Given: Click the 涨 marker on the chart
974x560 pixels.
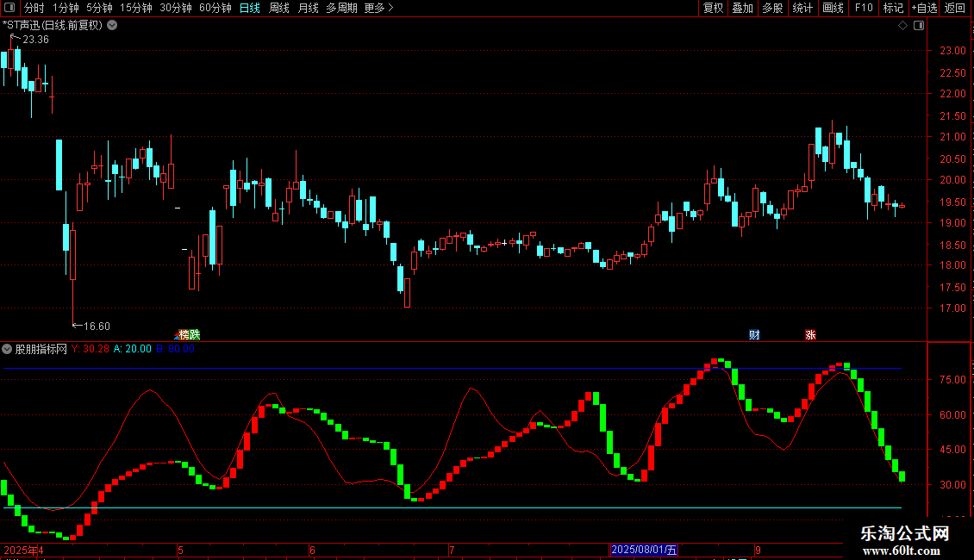Looking at the screenshot, I should 810,334.
